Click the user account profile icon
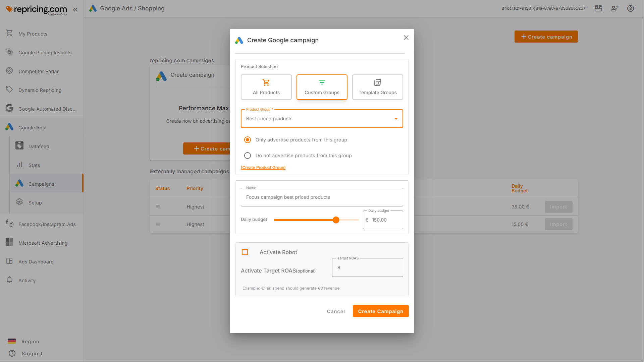 pos(631,8)
